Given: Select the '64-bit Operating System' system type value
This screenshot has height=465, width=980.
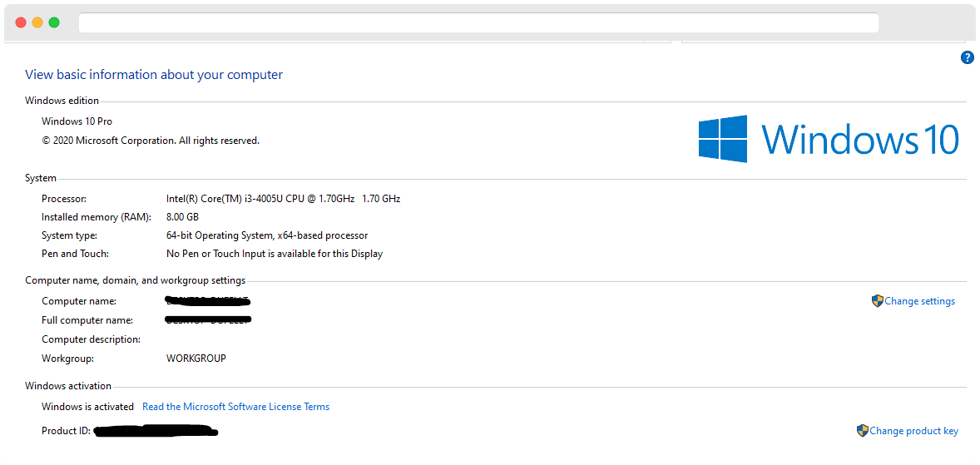Looking at the screenshot, I should pos(267,235).
